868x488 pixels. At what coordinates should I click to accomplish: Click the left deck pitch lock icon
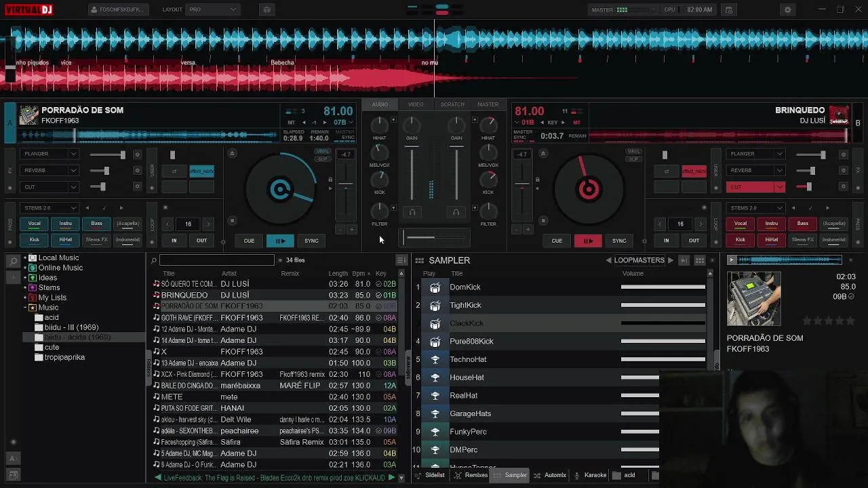(x=330, y=180)
